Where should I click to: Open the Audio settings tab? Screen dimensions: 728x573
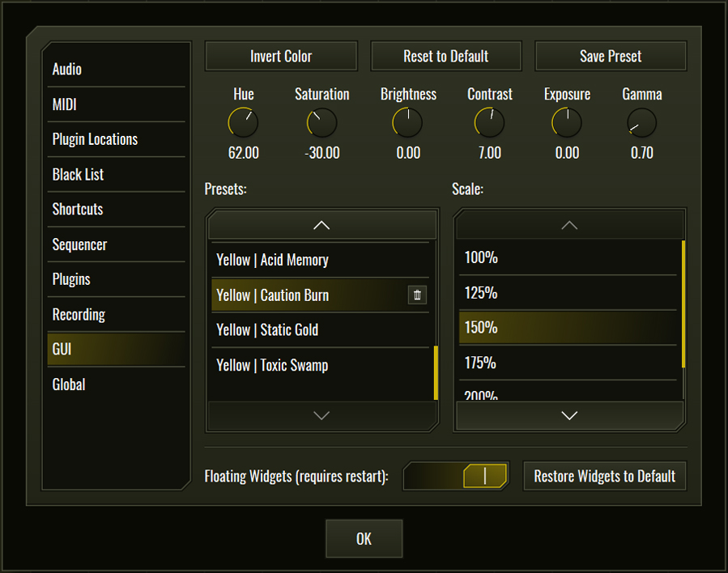click(116, 69)
